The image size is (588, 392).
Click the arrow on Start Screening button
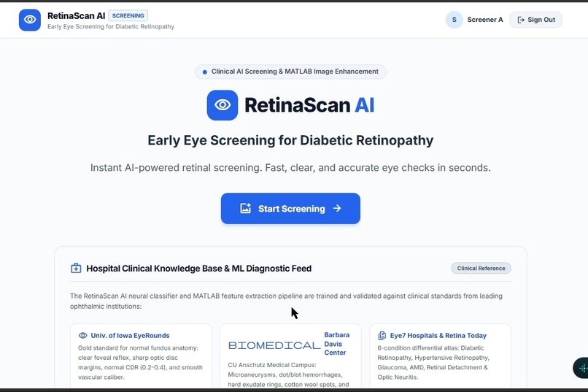click(x=337, y=208)
